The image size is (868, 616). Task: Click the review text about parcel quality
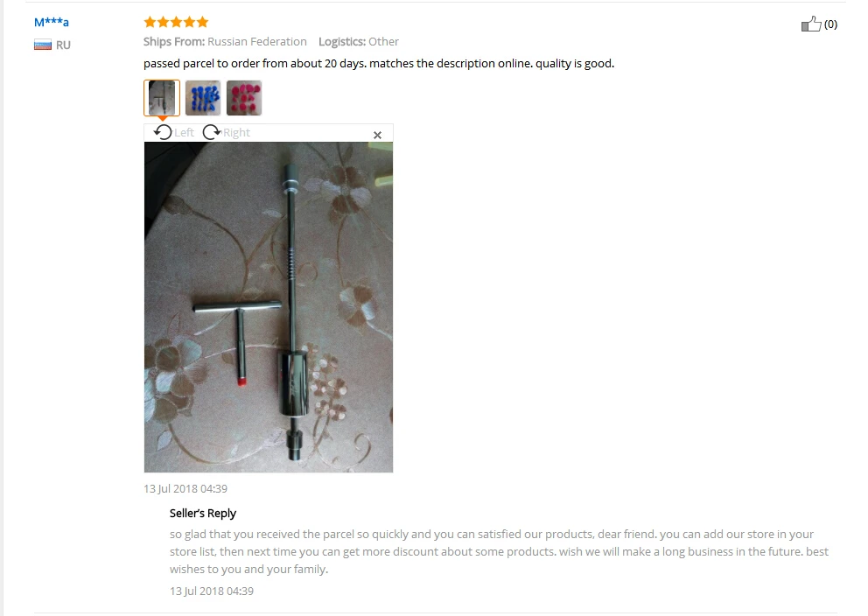[x=379, y=64]
